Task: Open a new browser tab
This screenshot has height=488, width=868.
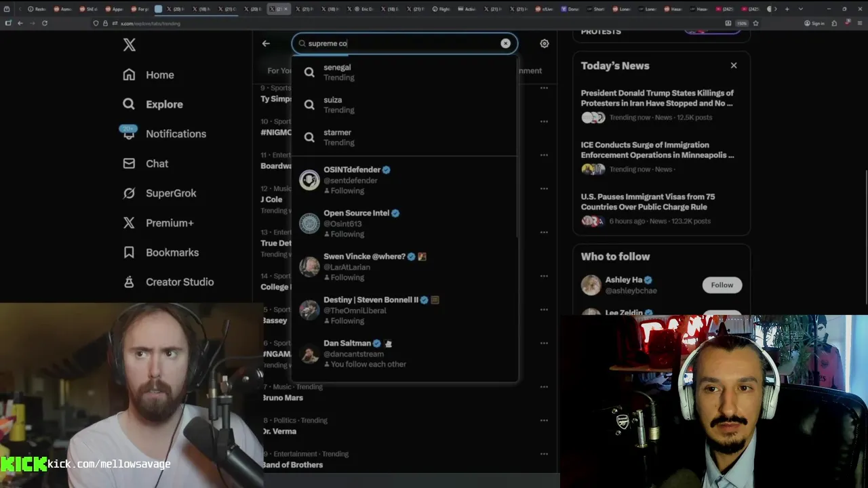Action: pyautogui.click(x=787, y=9)
